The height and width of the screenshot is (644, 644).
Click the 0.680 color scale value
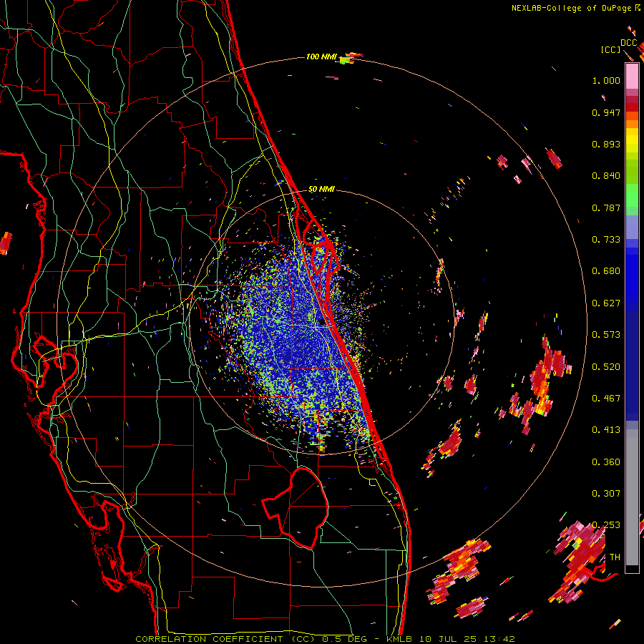pos(606,271)
